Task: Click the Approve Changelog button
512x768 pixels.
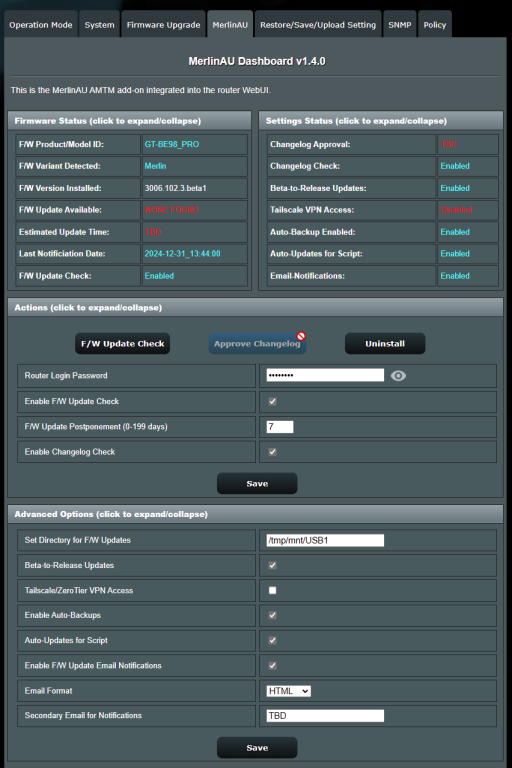Action: coord(257,344)
